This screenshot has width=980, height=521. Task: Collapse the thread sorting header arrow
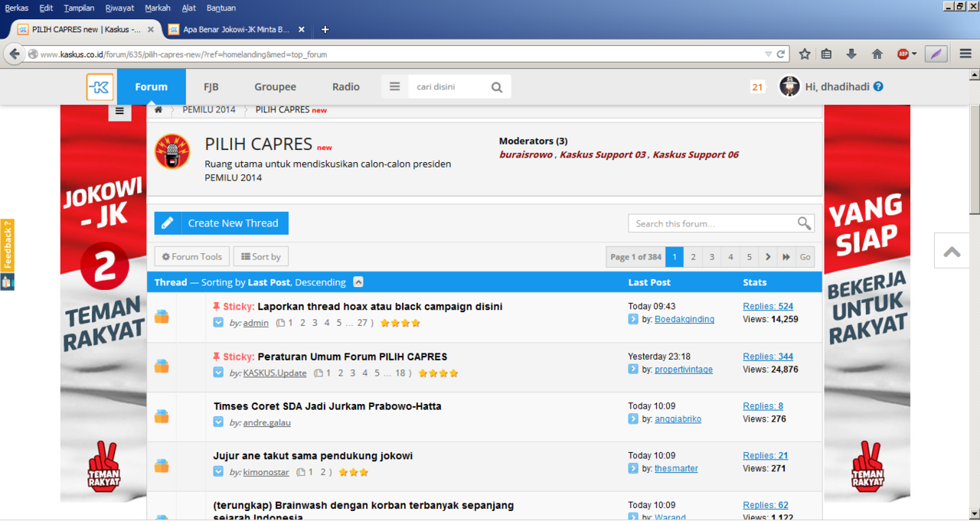pos(358,282)
